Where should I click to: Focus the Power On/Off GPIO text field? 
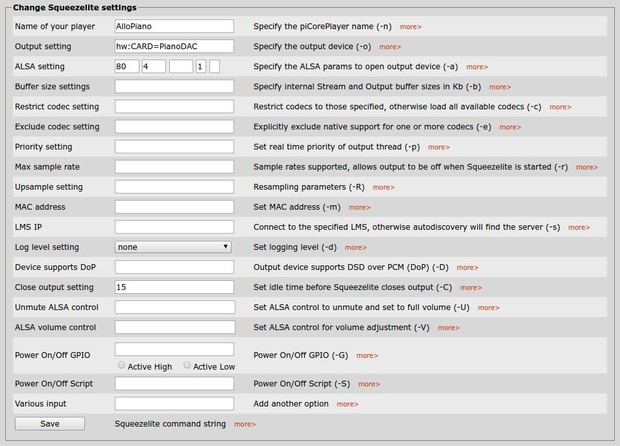pos(174,349)
